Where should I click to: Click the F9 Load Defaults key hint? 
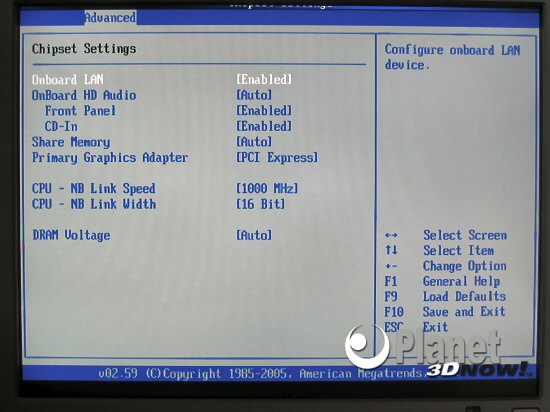(x=445, y=297)
